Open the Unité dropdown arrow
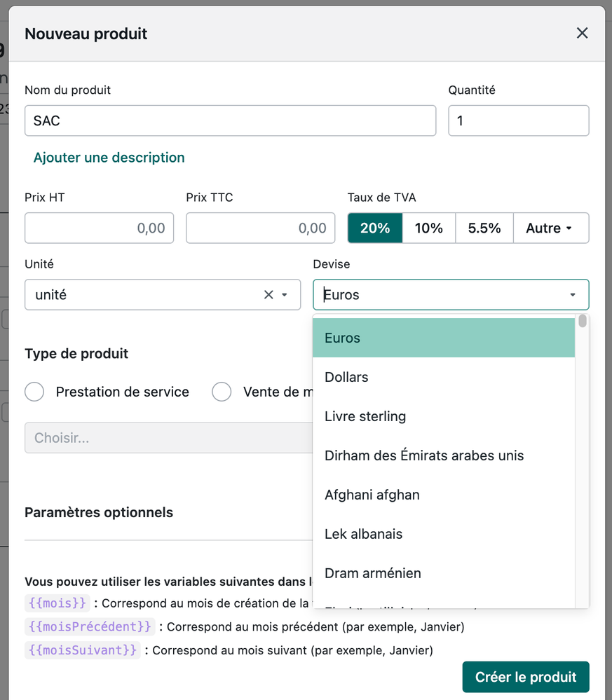The width and height of the screenshot is (612, 700). [x=285, y=295]
